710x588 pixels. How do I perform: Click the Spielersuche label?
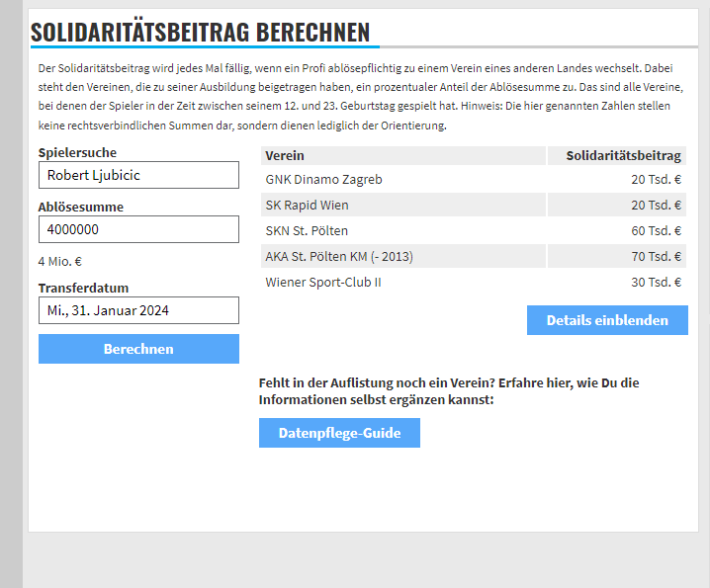pos(77,153)
